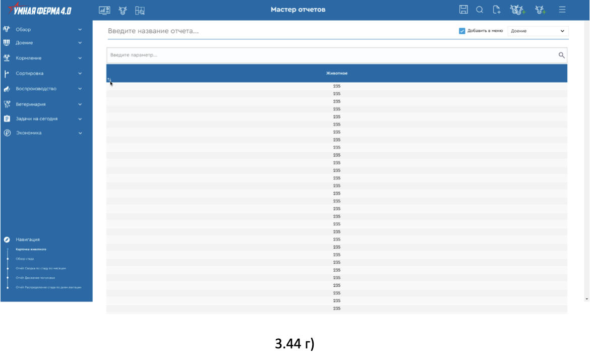590x364 pixels.
Task: Click the report name input field
Action: (278, 31)
